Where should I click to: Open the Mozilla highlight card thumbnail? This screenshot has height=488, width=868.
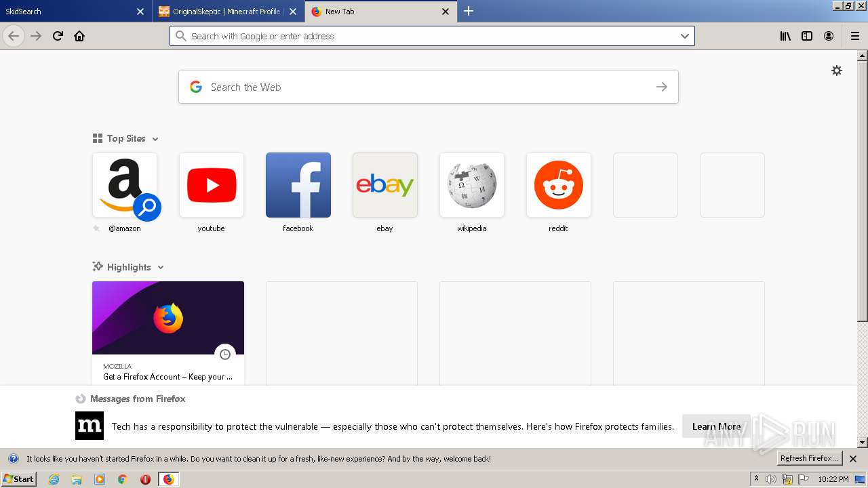tap(168, 318)
